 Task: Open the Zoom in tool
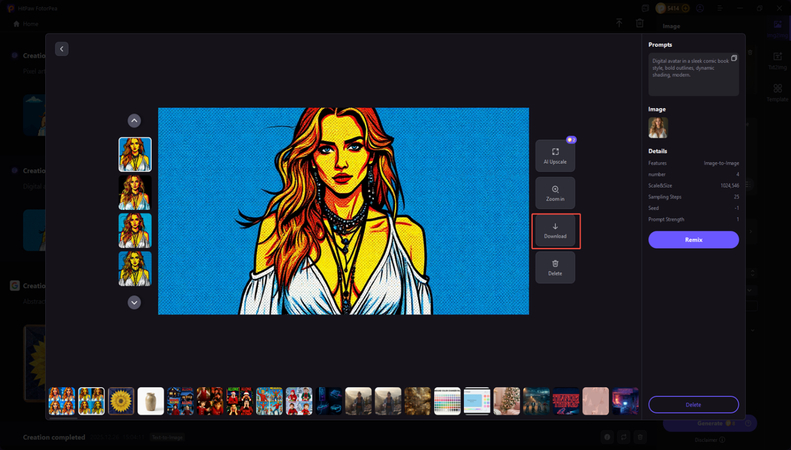coord(555,193)
